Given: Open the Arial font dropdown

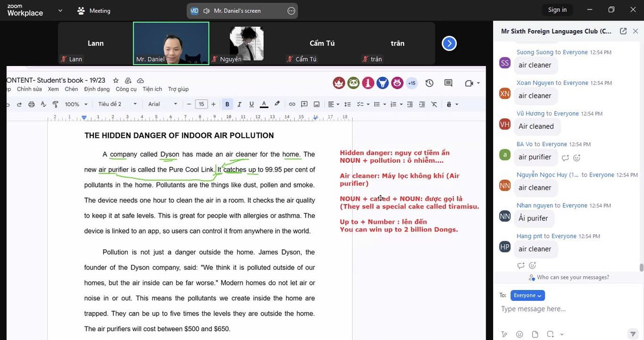Looking at the screenshot, I should [x=163, y=104].
